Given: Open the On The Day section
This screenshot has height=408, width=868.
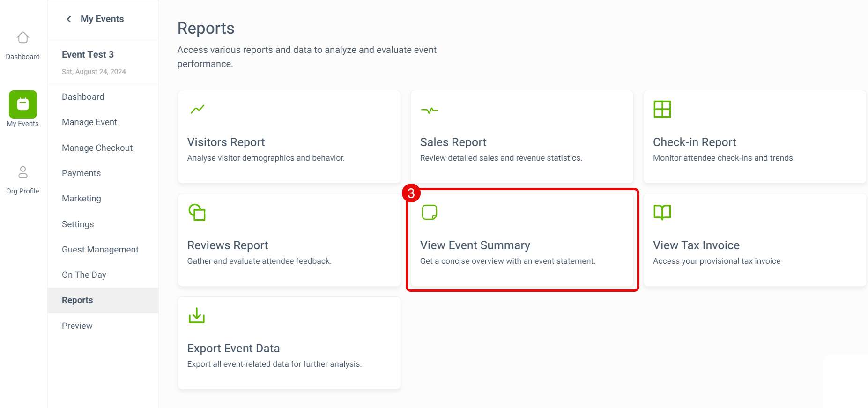Looking at the screenshot, I should (84, 275).
